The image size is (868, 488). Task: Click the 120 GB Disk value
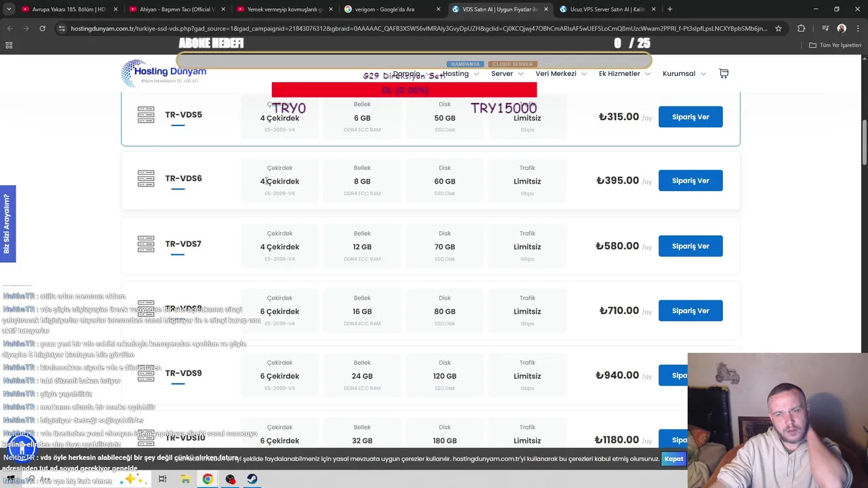[445, 376]
